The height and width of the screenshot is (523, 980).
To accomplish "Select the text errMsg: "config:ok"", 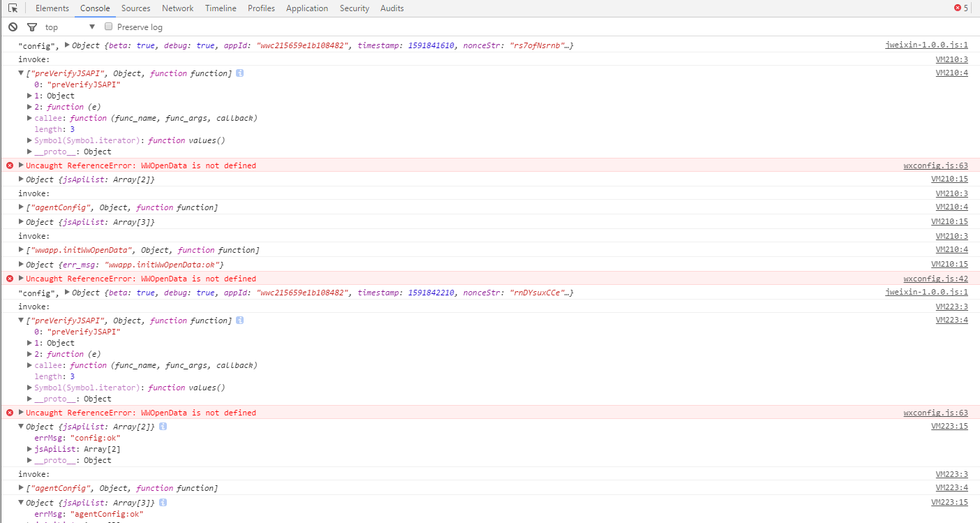I will (77, 438).
